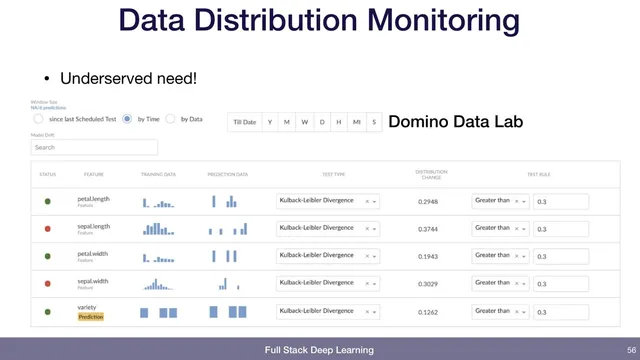
Task: Click threshold 0.3 field for sepal.width
Action: [x=561, y=284]
